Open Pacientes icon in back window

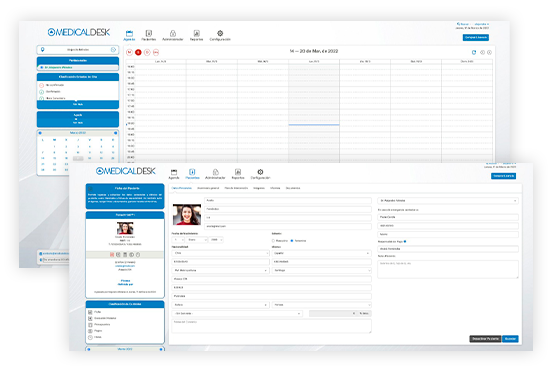149,33
